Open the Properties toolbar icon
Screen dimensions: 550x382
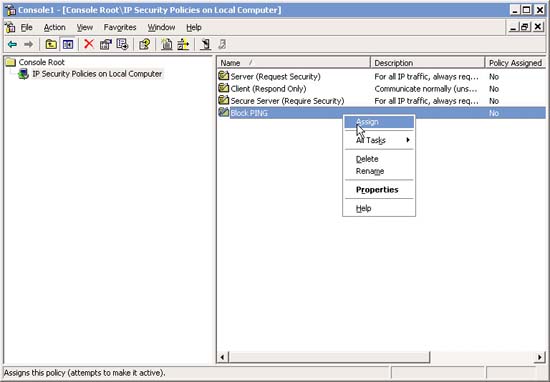coord(106,45)
